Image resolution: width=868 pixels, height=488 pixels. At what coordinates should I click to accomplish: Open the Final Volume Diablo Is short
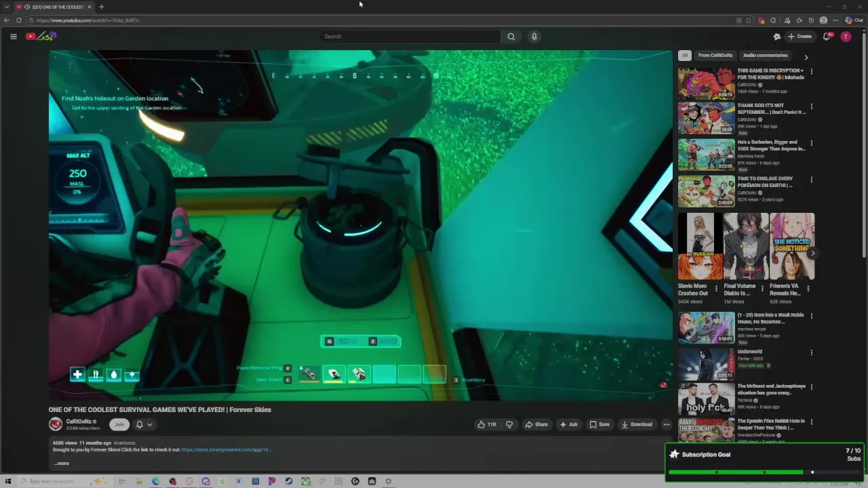[x=746, y=246]
